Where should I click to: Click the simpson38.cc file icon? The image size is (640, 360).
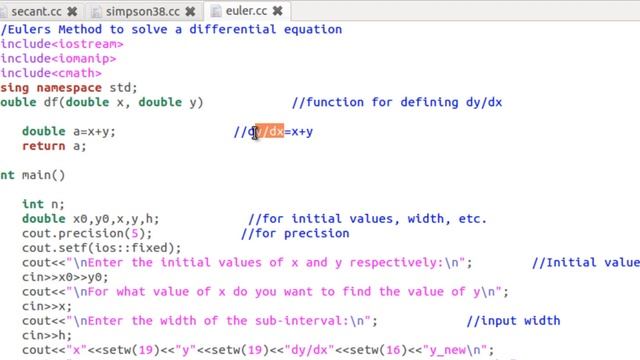pyautogui.click(x=96, y=12)
